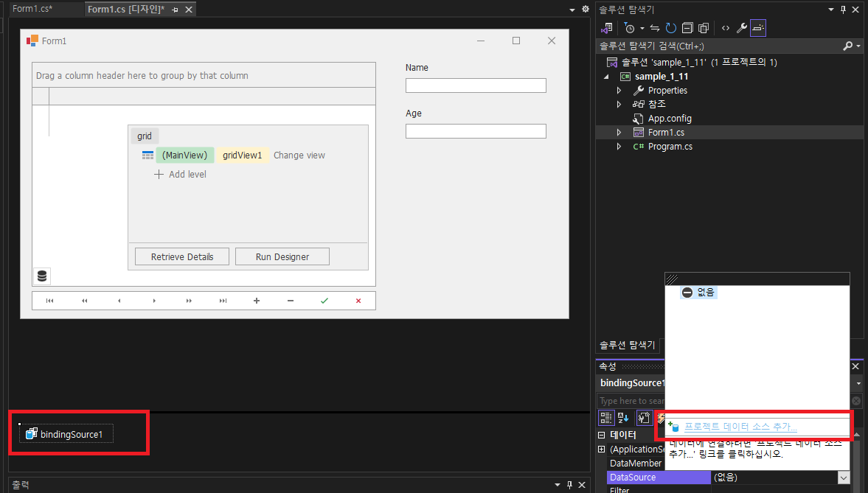Click the View Code brackets icon
Image resolution: width=868 pixels, height=493 pixels.
(726, 28)
